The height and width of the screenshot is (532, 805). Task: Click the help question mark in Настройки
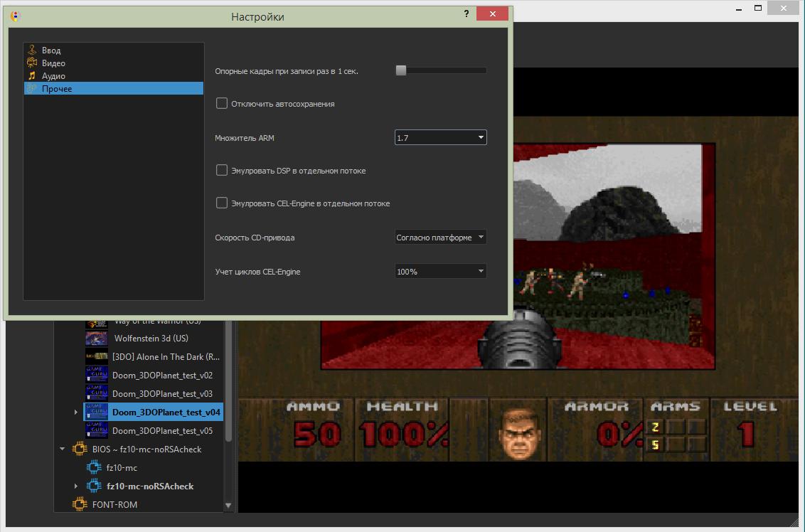[467, 14]
